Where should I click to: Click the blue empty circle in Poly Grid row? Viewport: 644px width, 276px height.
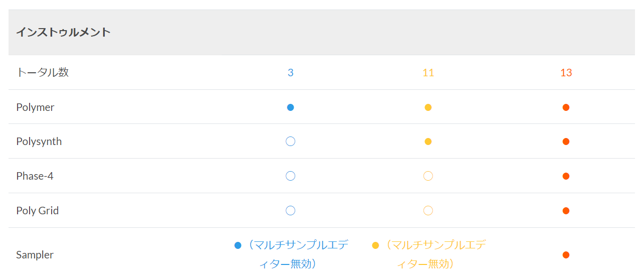(290, 211)
